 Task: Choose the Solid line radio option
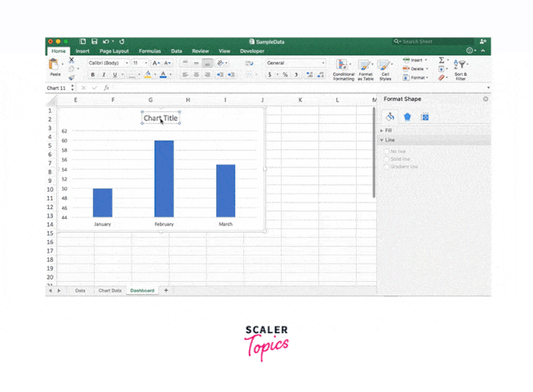(x=387, y=159)
